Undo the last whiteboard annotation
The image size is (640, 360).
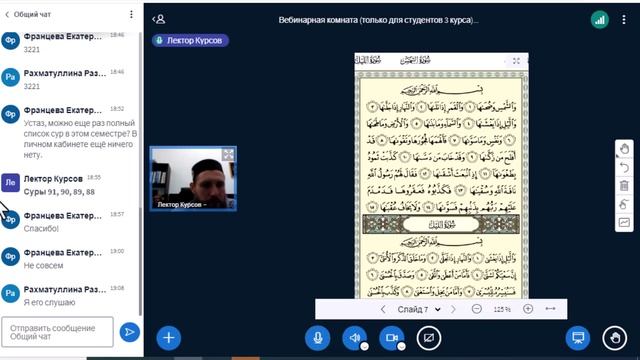click(x=624, y=167)
